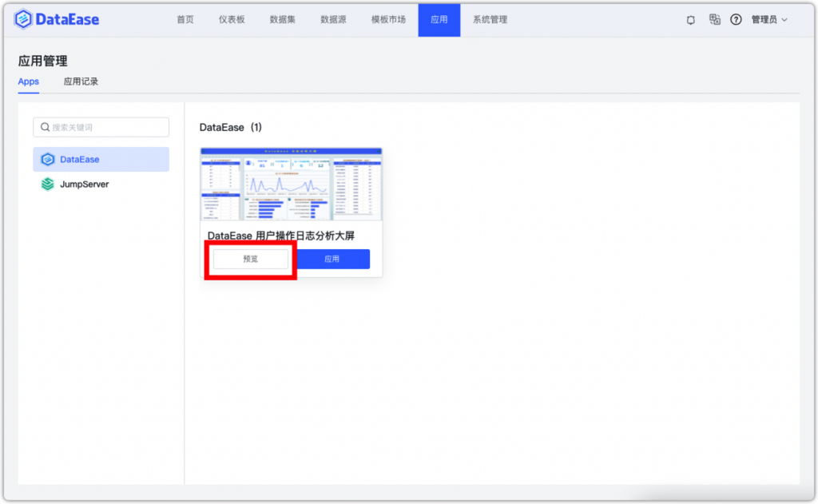The image size is (818, 504).
Task: Select JumpServer in the app list
Action: tap(101, 185)
